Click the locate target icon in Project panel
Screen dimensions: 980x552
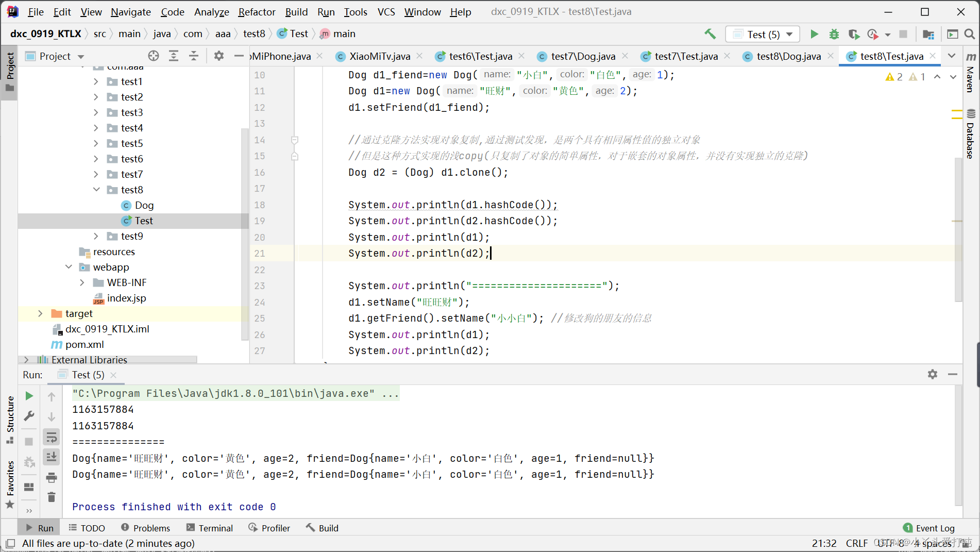pos(153,56)
